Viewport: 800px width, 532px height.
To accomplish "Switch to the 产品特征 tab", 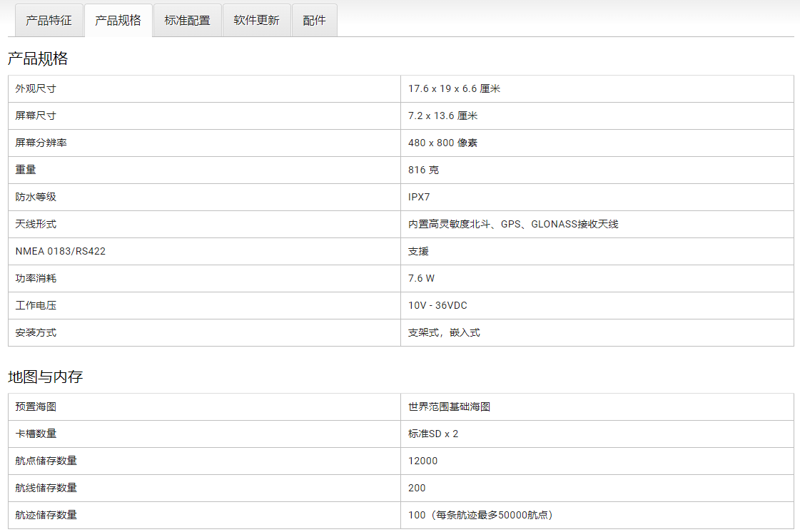I will 49,21.
